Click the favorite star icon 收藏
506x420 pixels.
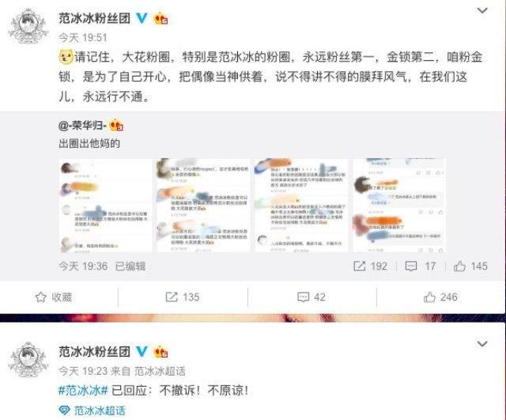coord(40,297)
